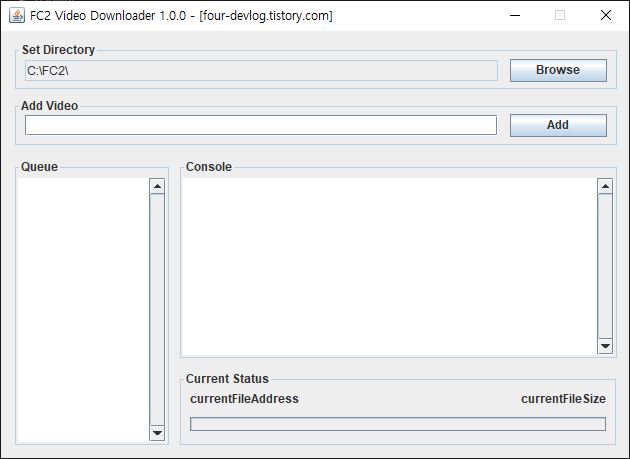630x459 pixels.
Task: Click the Browse button
Action: point(558,70)
